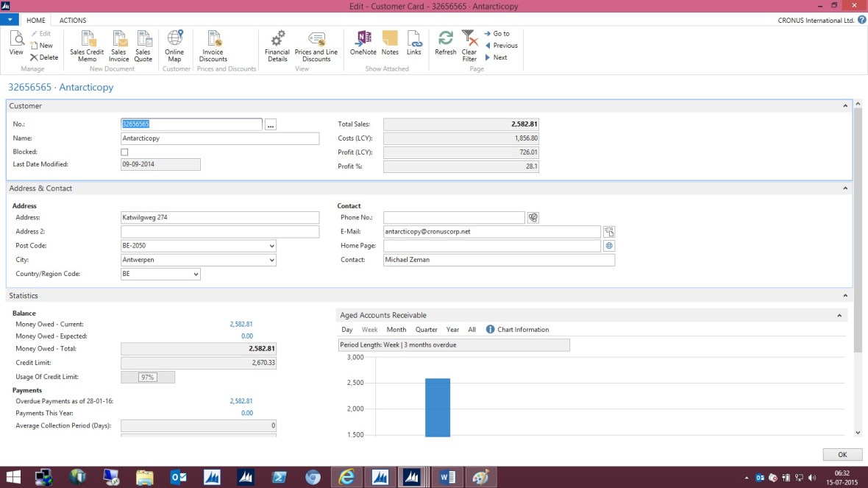Open Outlook from the taskbar
Image resolution: width=868 pixels, height=488 pixels.
(x=178, y=477)
